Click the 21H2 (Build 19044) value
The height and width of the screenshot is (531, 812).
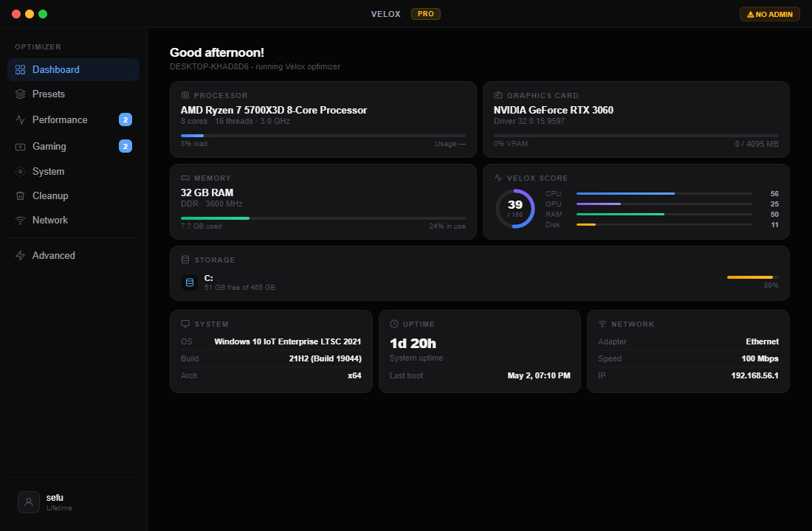point(326,358)
